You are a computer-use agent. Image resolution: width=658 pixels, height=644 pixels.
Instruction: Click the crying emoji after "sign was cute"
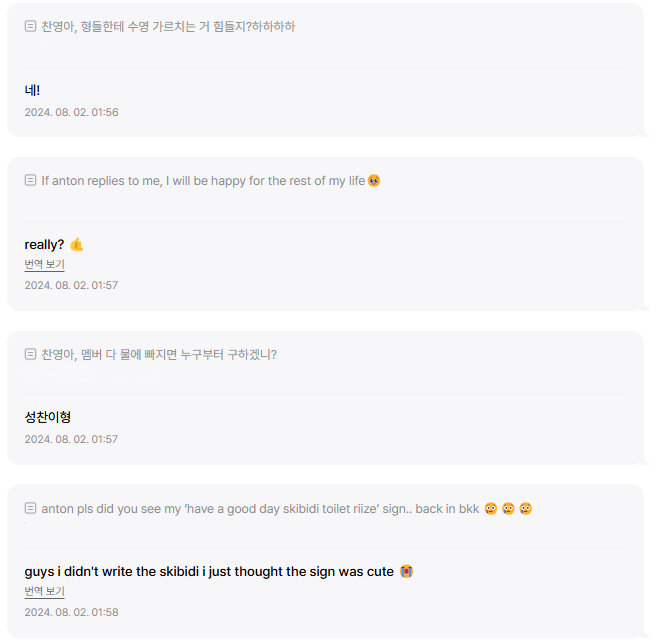pyautogui.click(x=406, y=572)
